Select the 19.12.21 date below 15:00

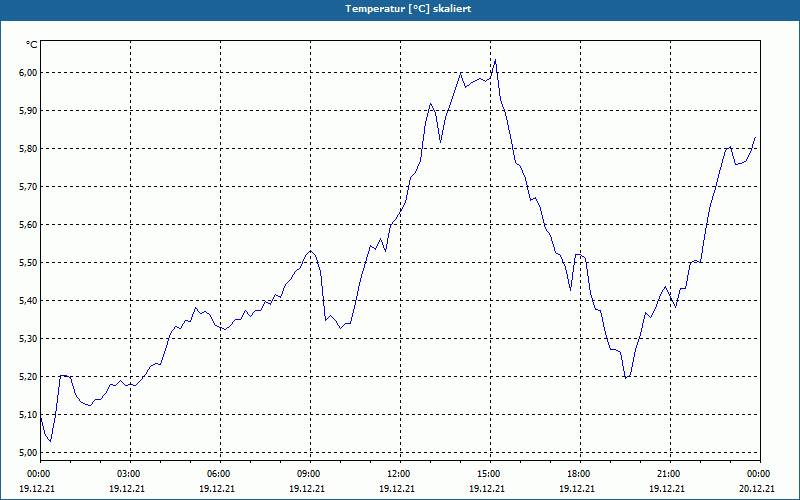[487, 488]
